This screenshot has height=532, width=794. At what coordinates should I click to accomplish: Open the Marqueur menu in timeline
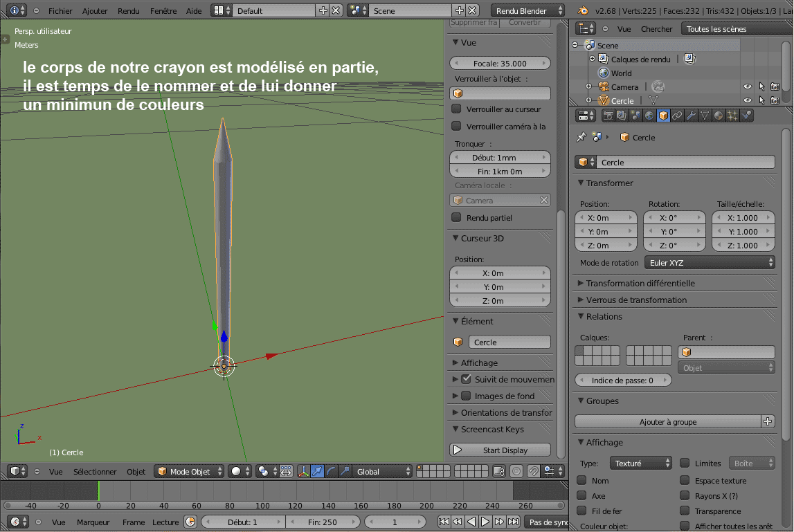(93, 522)
